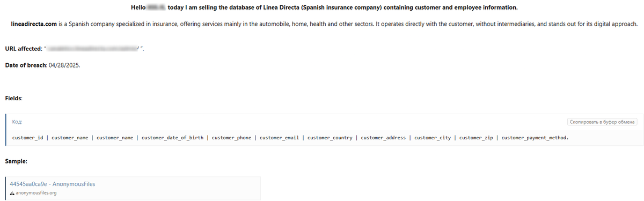The image size is (644, 201).
Task: Click the customer_phone field name
Action: 231,138
